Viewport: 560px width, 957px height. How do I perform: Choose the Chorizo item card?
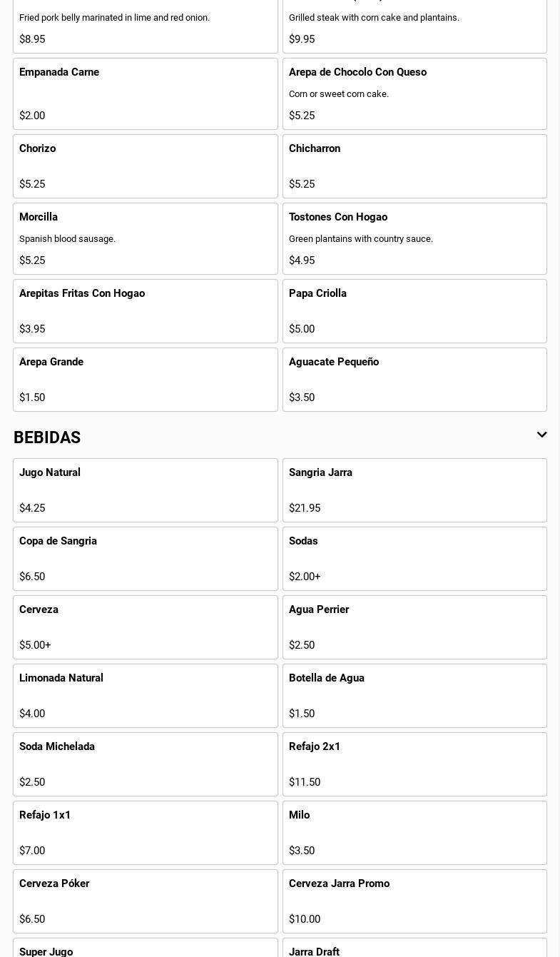click(145, 166)
